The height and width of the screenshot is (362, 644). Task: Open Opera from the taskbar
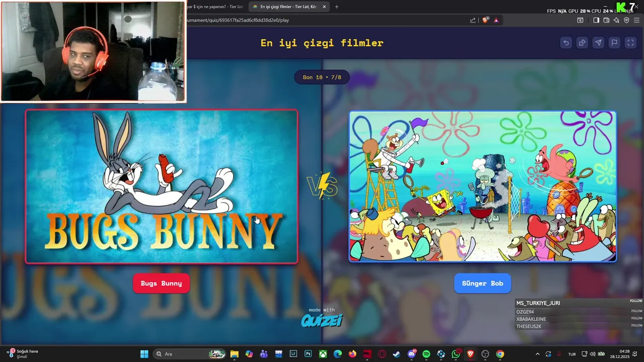[x=382, y=354]
